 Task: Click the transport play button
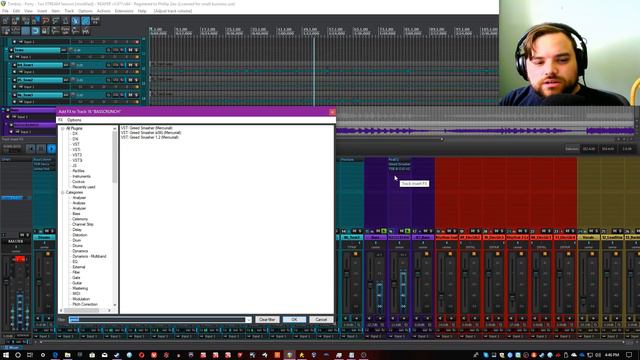point(51,149)
